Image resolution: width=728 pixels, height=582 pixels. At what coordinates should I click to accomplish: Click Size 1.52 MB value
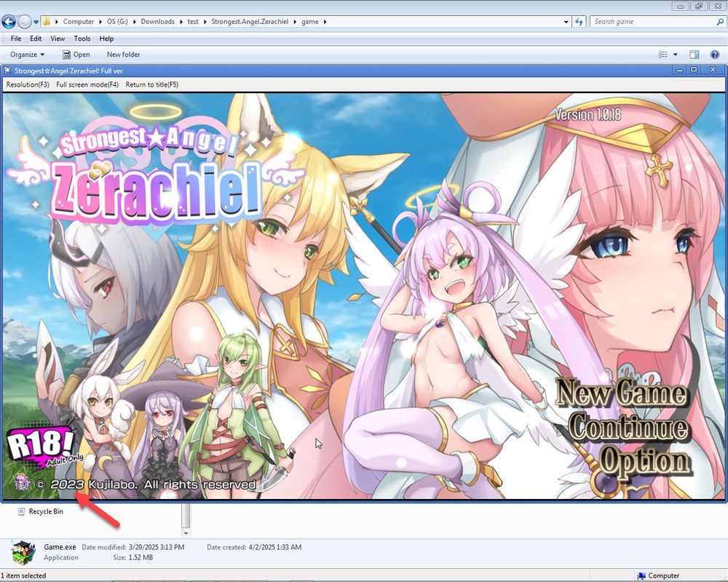click(139, 557)
